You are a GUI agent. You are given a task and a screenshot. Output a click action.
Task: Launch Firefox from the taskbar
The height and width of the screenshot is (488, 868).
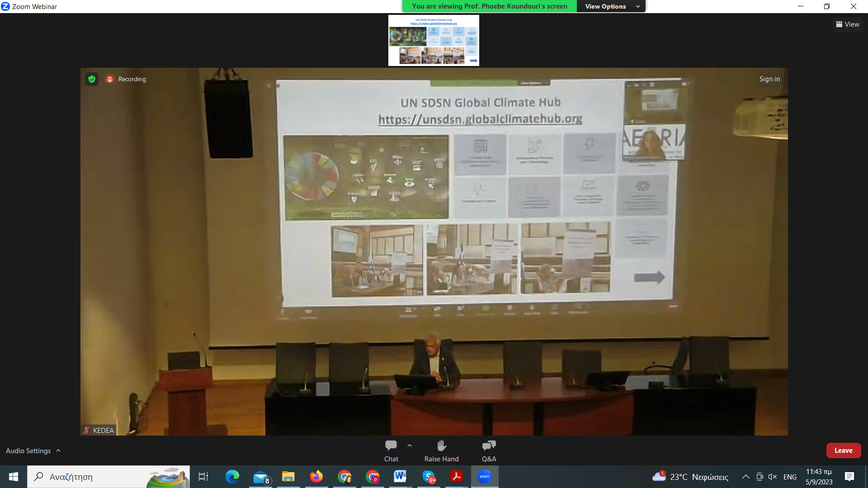(316, 477)
